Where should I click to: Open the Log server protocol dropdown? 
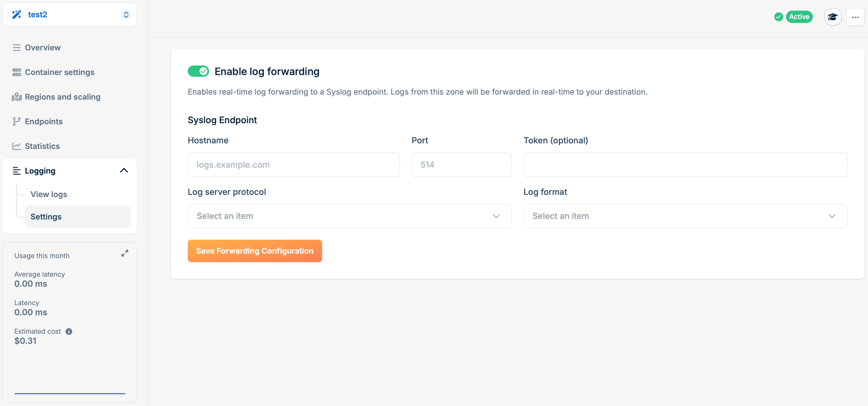coord(349,216)
